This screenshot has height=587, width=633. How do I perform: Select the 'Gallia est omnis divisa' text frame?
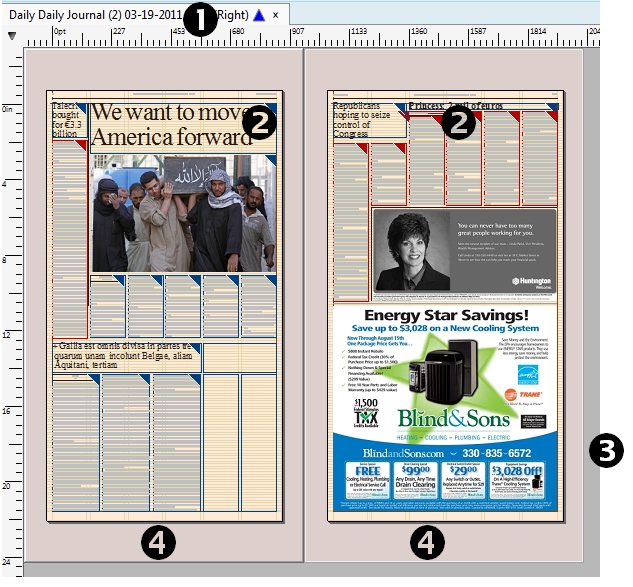point(127,357)
